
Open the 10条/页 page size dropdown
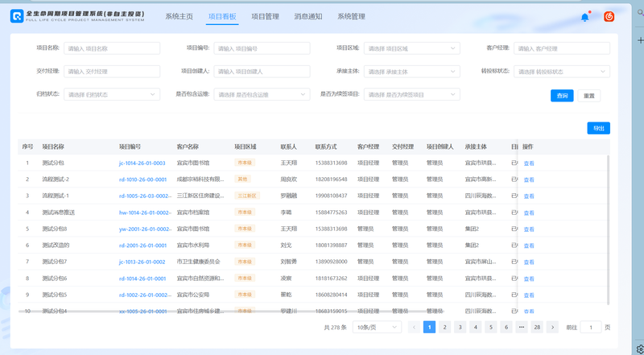tap(378, 328)
